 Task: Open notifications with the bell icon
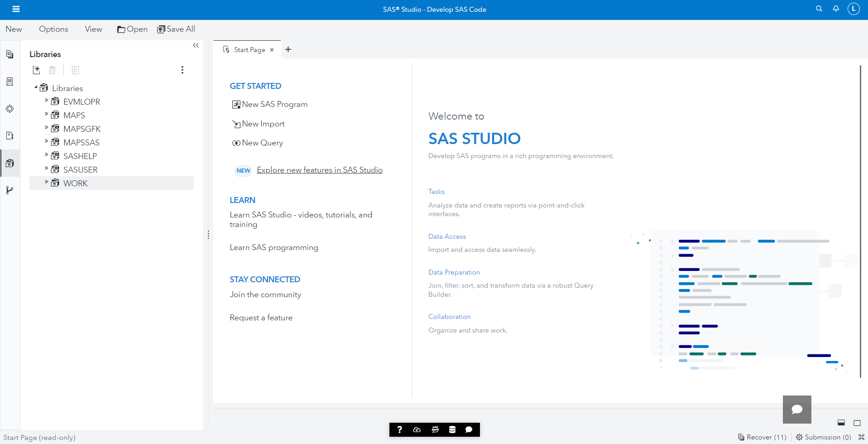(836, 9)
